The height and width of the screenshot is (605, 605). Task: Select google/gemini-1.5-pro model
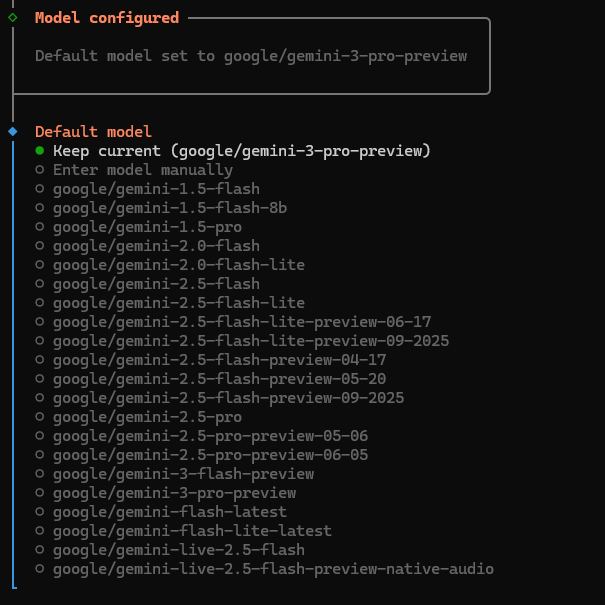point(147,227)
